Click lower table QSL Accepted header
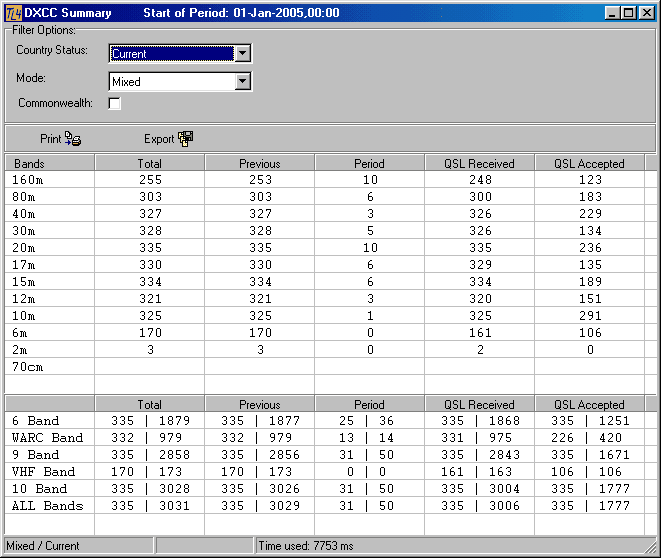The image size is (661, 558). coord(589,404)
